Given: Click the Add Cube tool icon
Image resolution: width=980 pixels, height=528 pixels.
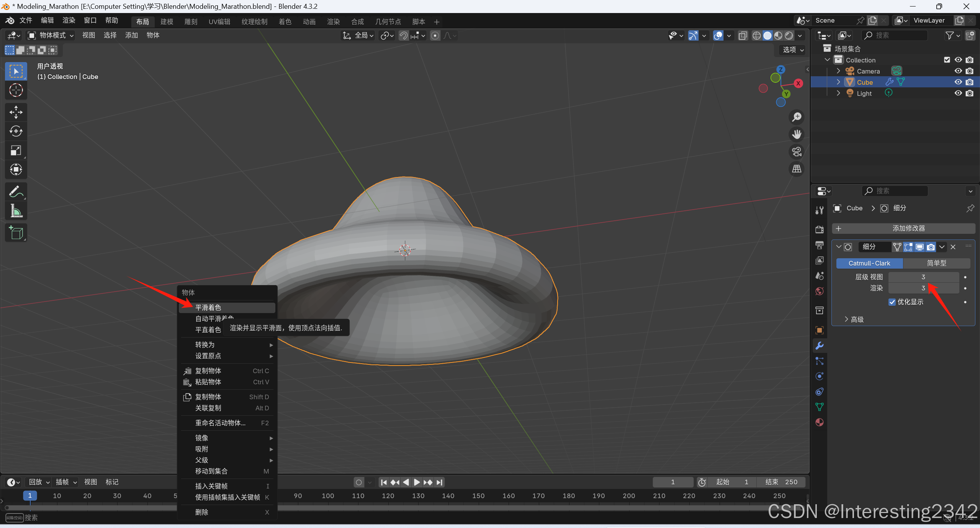Looking at the screenshot, I should coord(16,233).
